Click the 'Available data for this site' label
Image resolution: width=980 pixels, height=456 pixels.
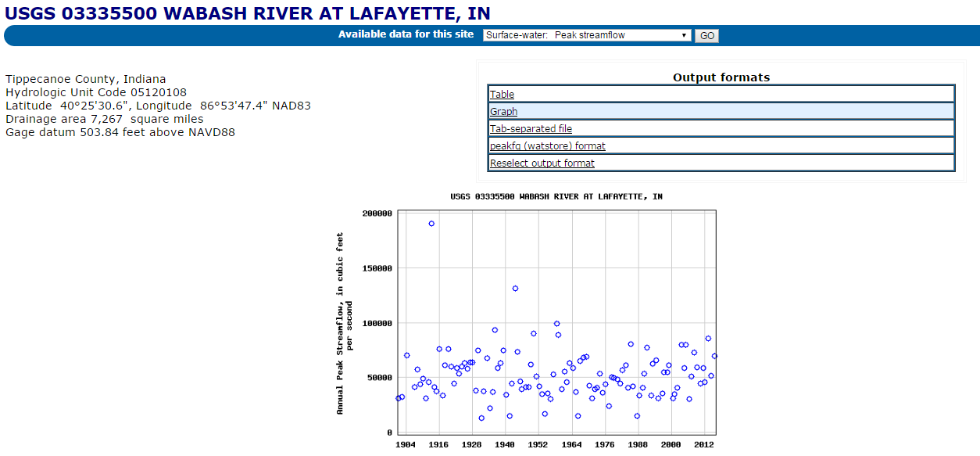pos(406,34)
